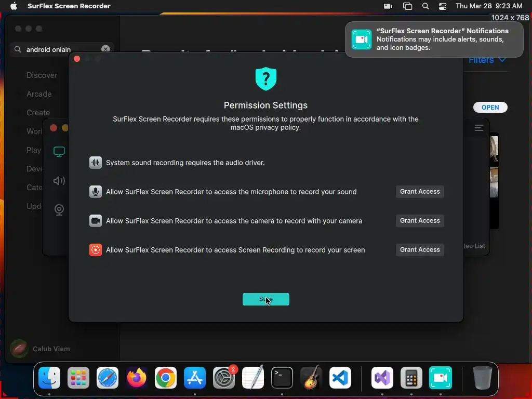The image size is (532, 399).
Task: Open SurFlex Screen Recorder from the Dock
Action: pyautogui.click(x=441, y=378)
